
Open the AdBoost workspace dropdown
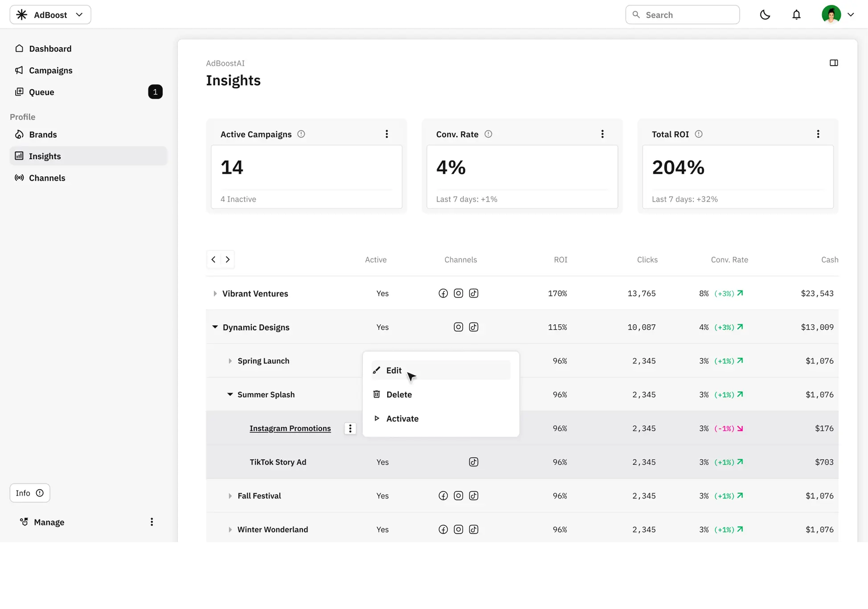click(50, 15)
